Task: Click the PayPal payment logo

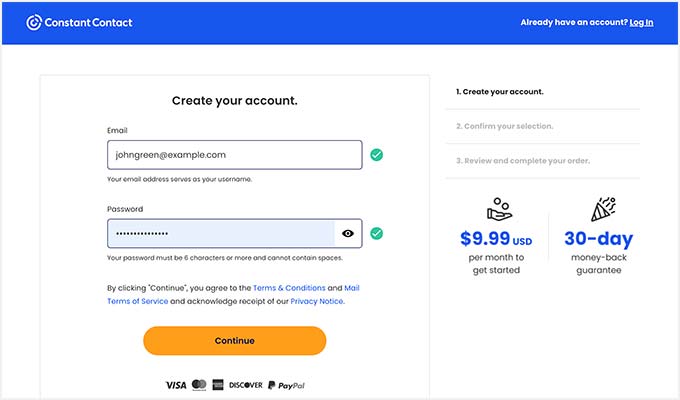Action: 286,385
